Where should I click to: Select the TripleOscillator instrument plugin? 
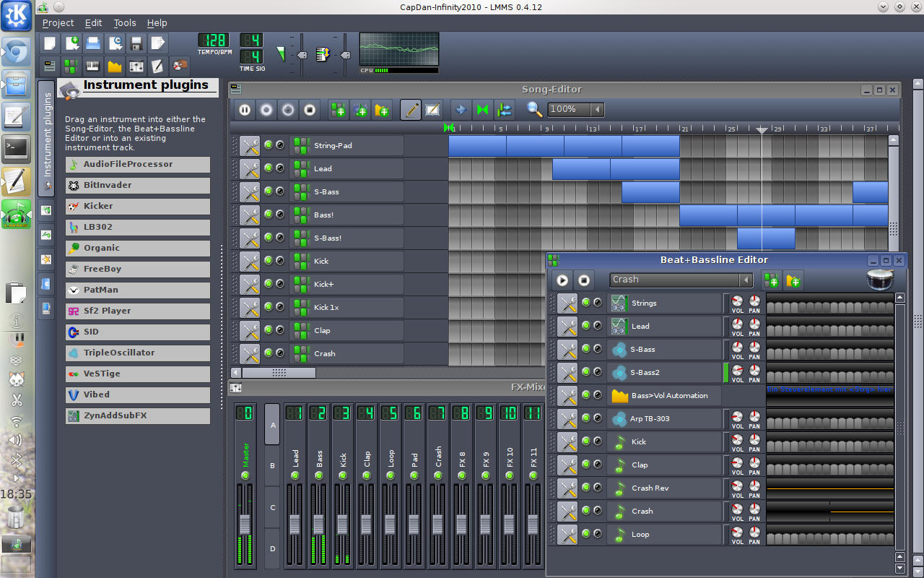coord(138,353)
